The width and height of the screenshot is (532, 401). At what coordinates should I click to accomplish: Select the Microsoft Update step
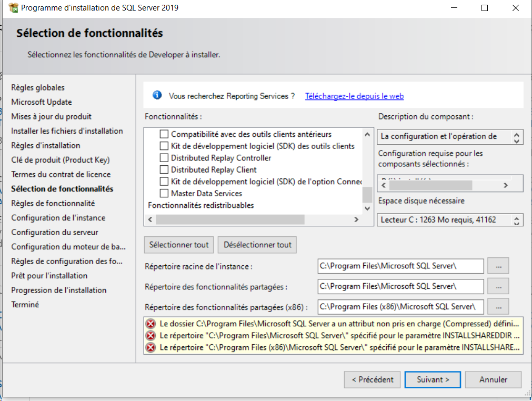(x=42, y=102)
